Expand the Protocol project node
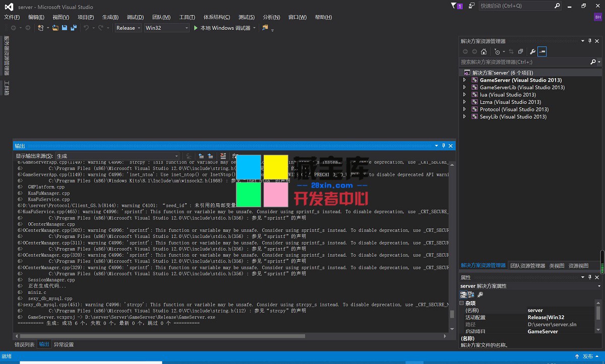Screen dimensions: 605x364 (x=465, y=109)
